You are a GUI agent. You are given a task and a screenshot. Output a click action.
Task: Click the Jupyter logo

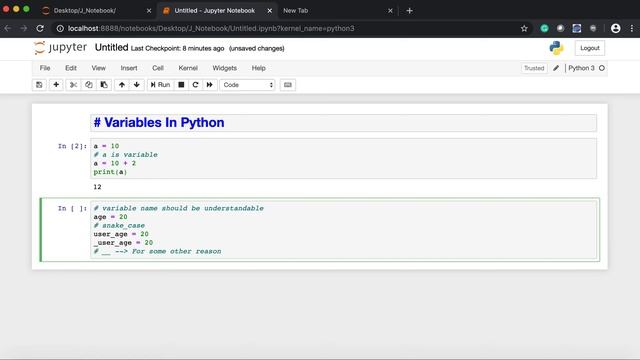tap(60, 48)
